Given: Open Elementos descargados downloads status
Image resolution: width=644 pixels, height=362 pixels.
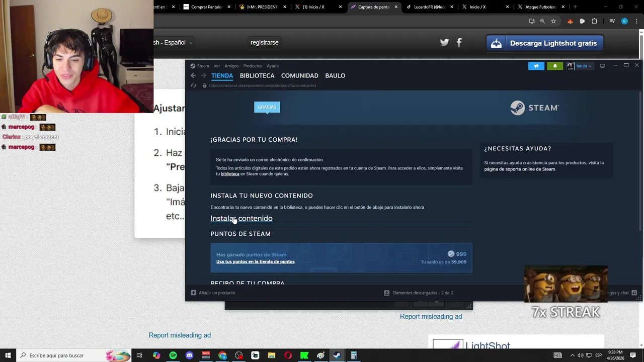Looking at the screenshot, I should (x=419, y=293).
